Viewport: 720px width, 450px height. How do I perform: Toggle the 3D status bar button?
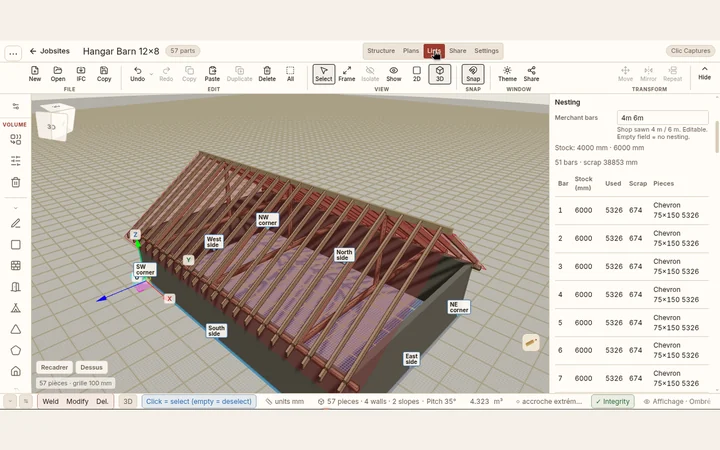tap(128, 401)
